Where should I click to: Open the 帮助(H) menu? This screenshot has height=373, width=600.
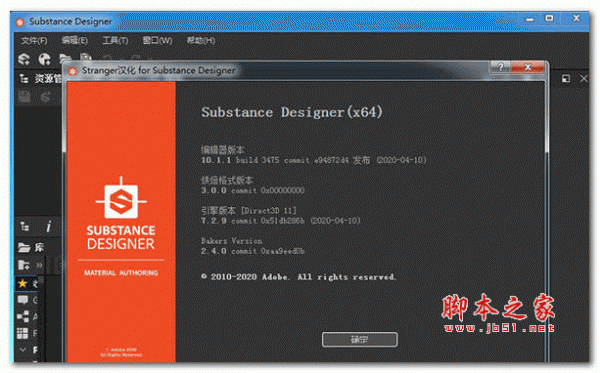201,40
